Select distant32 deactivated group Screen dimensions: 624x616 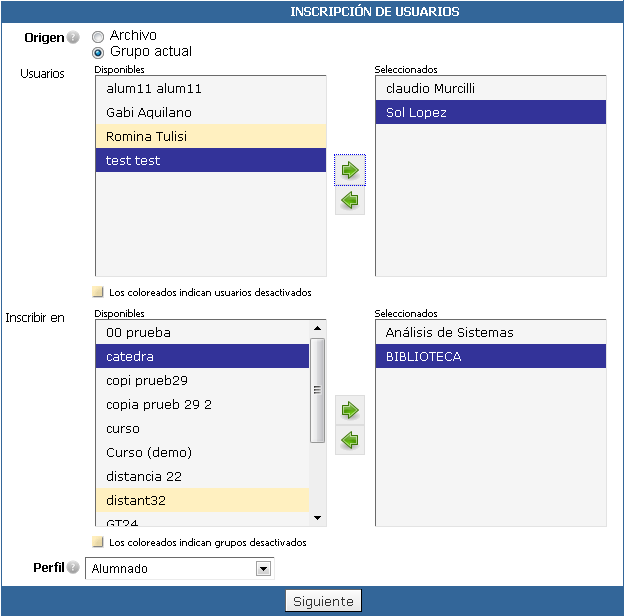[203, 500]
